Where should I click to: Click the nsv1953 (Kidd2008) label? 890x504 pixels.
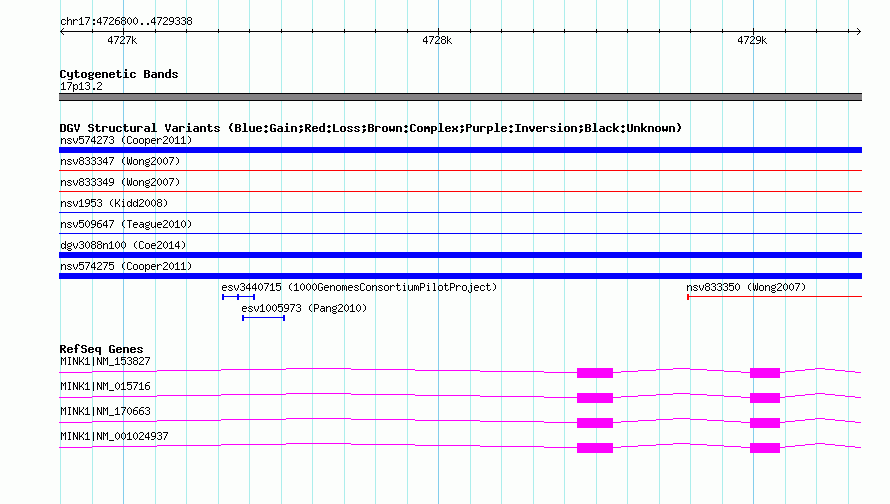114,203
